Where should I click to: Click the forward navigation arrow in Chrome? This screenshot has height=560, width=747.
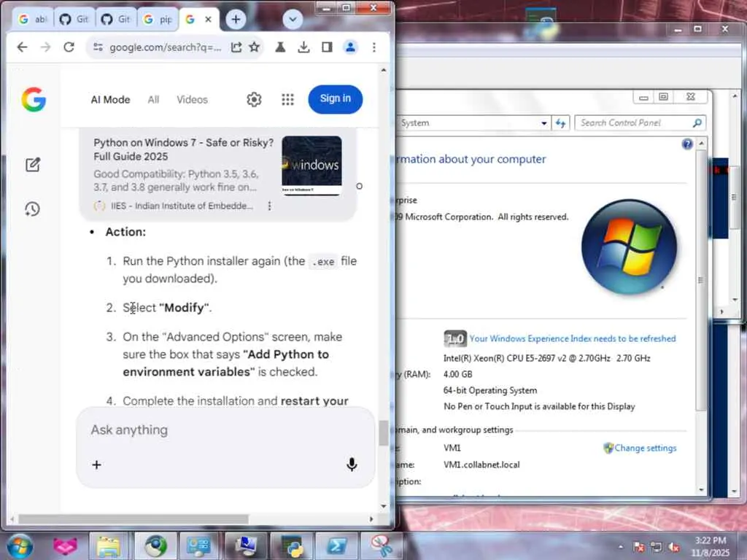click(x=46, y=47)
